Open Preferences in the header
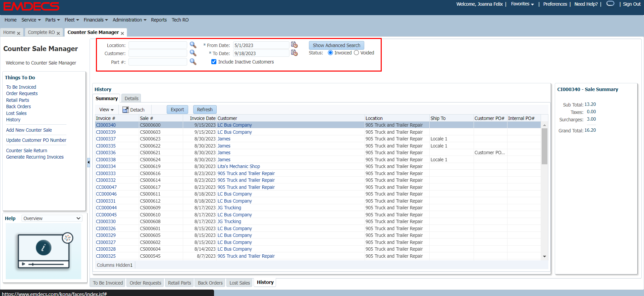 pos(555,4)
